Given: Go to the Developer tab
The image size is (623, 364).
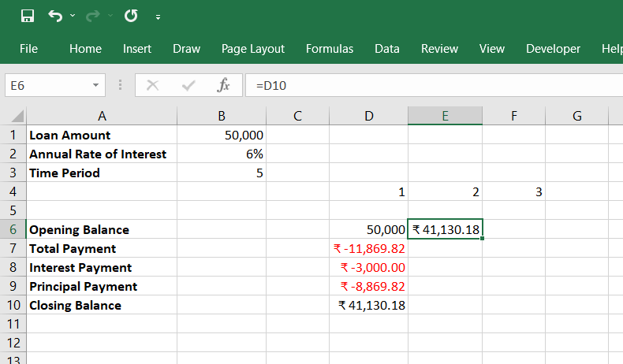Looking at the screenshot, I should (x=553, y=49).
